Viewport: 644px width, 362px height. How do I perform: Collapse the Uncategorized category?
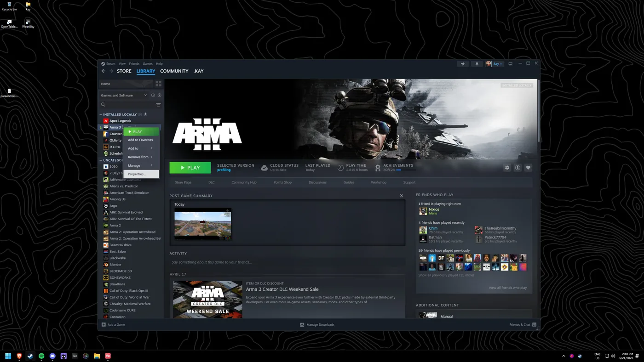[x=101, y=160]
